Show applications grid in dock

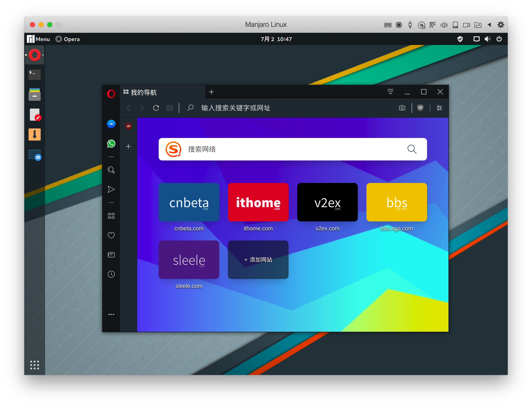[34, 365]
